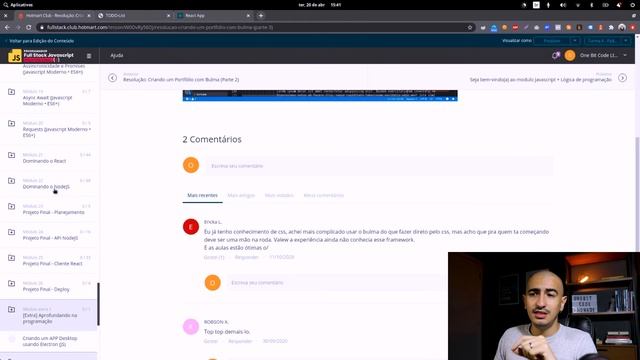Go to the previous lesson with the left arrow
This screenshot has height=360, width=640.
112,78
